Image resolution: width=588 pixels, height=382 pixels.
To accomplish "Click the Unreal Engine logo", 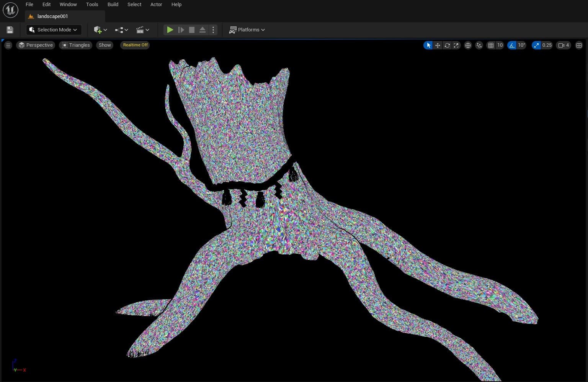I will (x=10, y=10).
